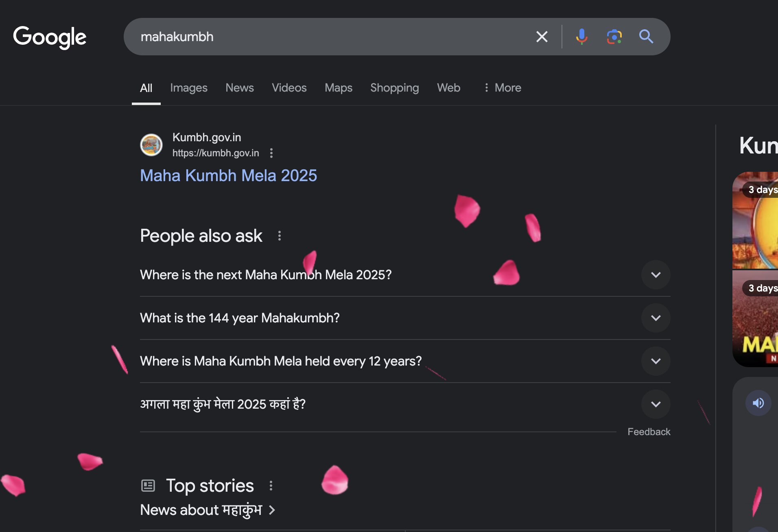
Task: Expand 'What is the 144 year Mahakumbh?'
Action: click(656, 318)
